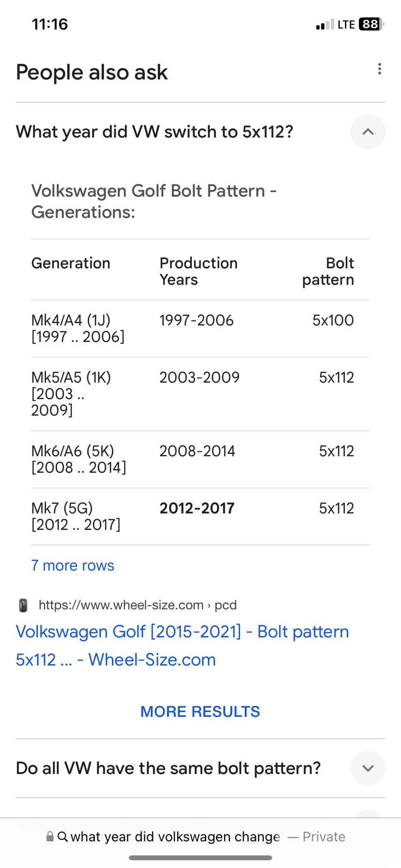The image size is (401, 868).
Task: Tap the MORE RESULTS button
Action: click(x=200, y=712)
